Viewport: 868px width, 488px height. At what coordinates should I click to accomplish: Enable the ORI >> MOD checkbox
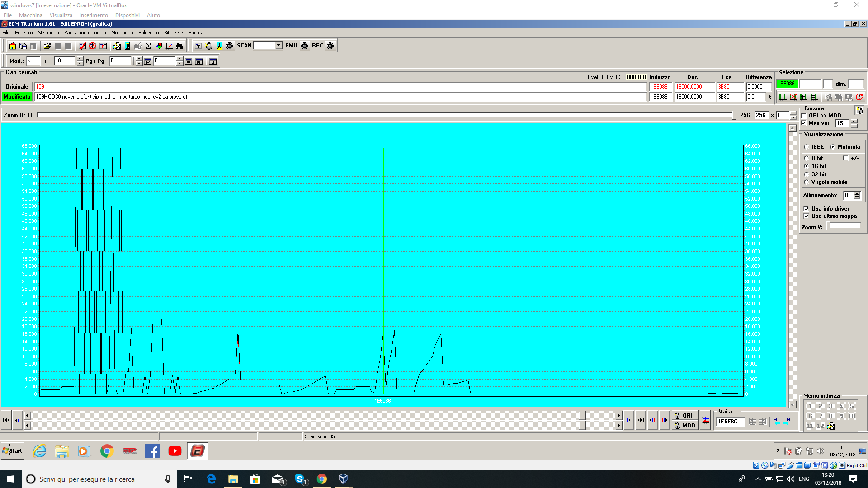pos(804,116)
